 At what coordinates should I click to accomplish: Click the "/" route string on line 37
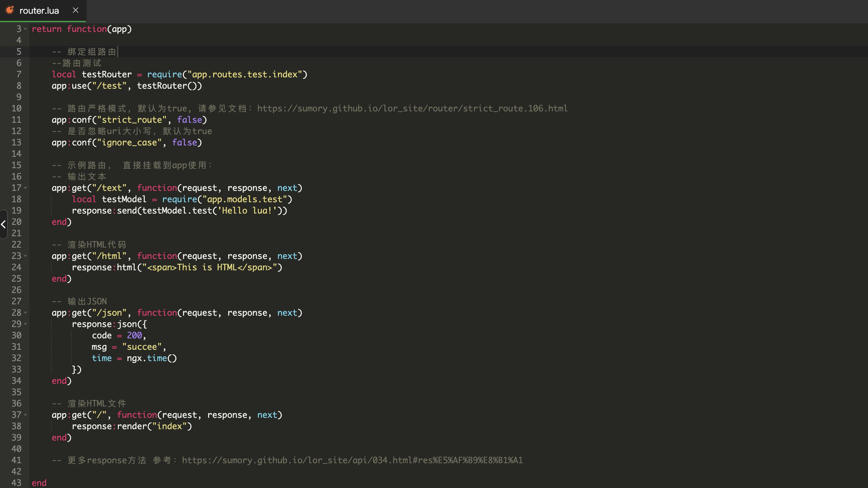pyautogui.click(x=99, y=415)
